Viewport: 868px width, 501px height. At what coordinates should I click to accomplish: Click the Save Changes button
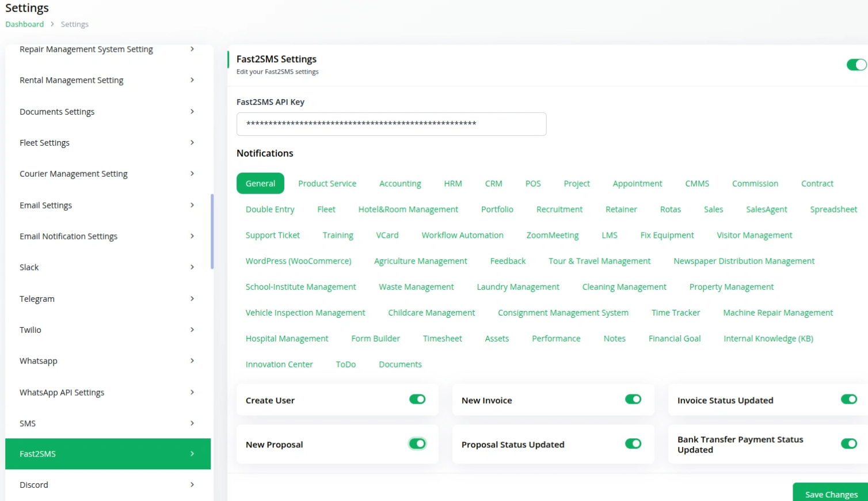(x=831, y=494)
